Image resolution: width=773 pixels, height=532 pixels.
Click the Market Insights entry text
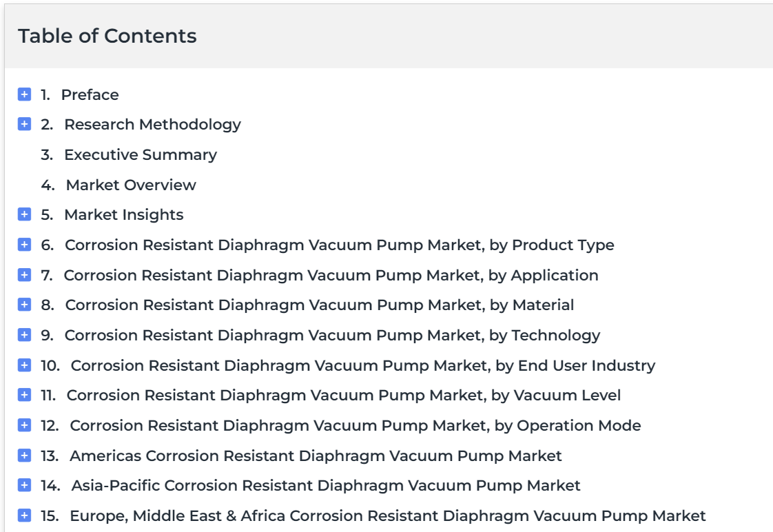tap(124, 215)
